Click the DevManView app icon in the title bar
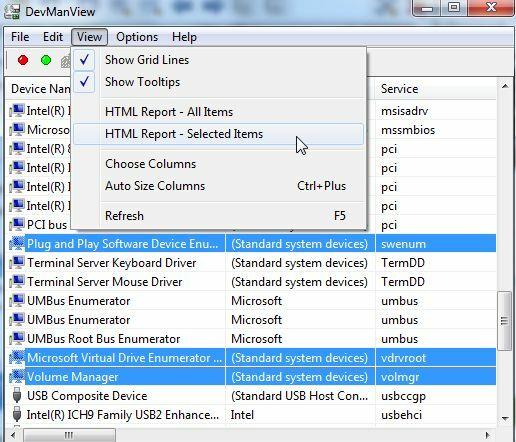Image resolution: width=516 pixels, height=442 pixels. [12, 12]
